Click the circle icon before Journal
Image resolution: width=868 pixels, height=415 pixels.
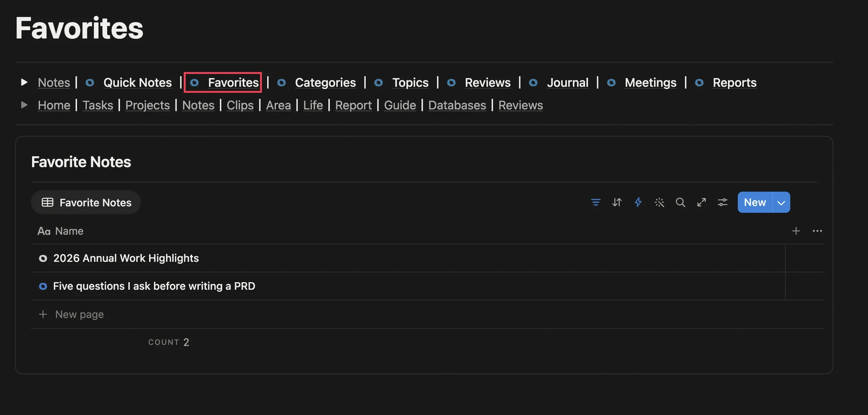pos(533,83)
